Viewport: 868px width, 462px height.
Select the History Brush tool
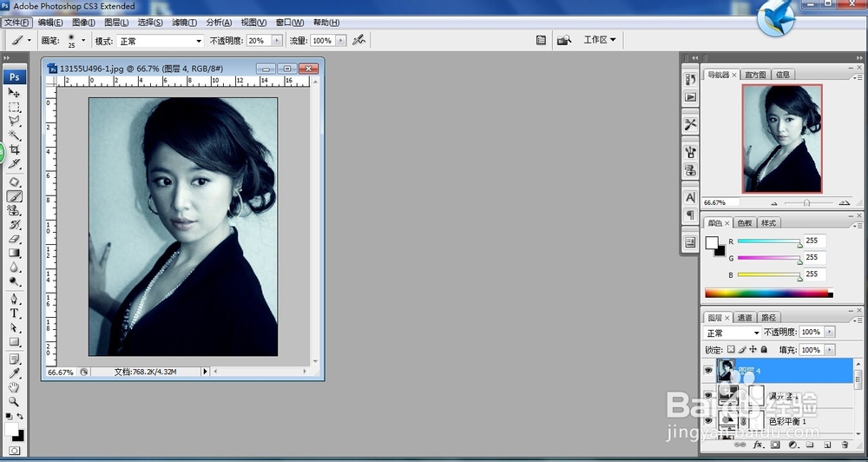(x=14, y=225)
